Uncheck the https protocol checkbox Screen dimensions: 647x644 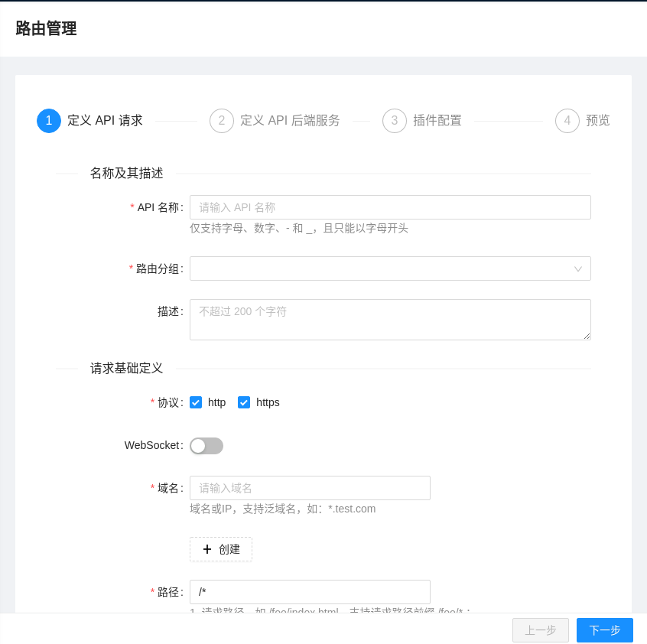244,402
